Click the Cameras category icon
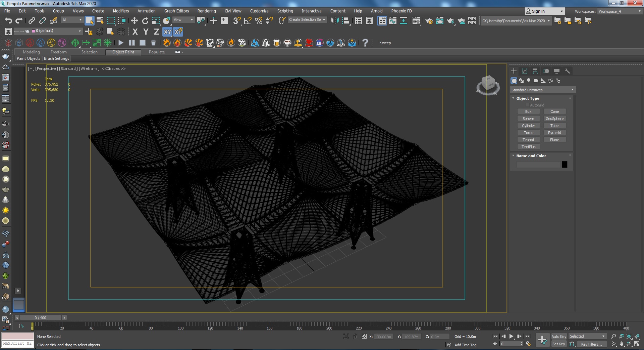Screen dimensions: 644x350 (536, 81)
